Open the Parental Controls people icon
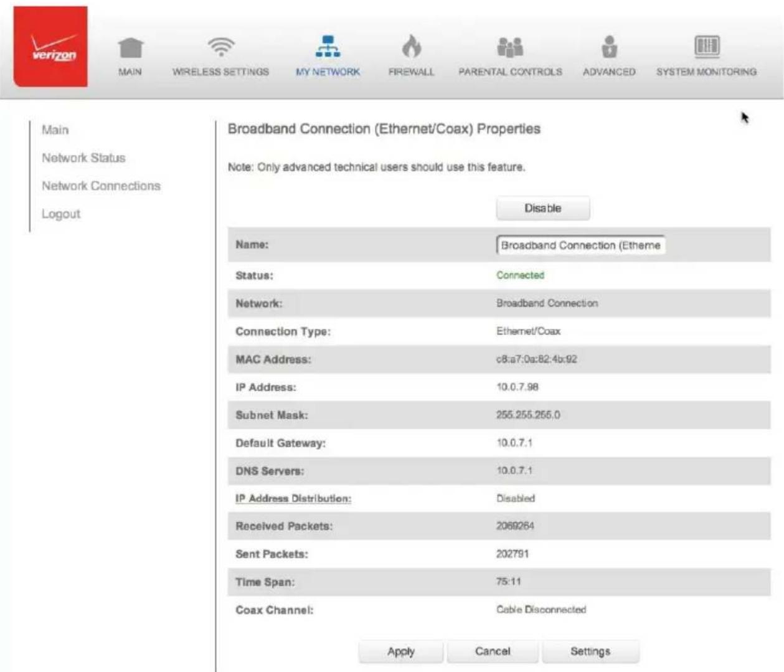784x672 pixels. point(510,47)
